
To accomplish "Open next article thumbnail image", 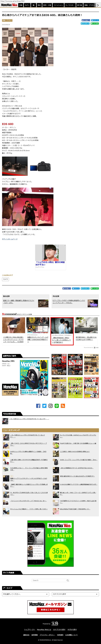I will (x=93, y=303).
